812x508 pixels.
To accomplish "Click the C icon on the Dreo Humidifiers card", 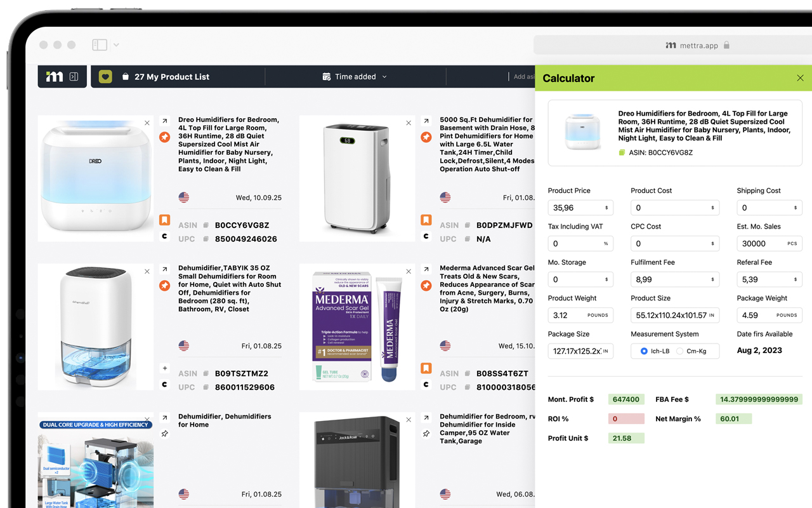I will click(164, 236).
